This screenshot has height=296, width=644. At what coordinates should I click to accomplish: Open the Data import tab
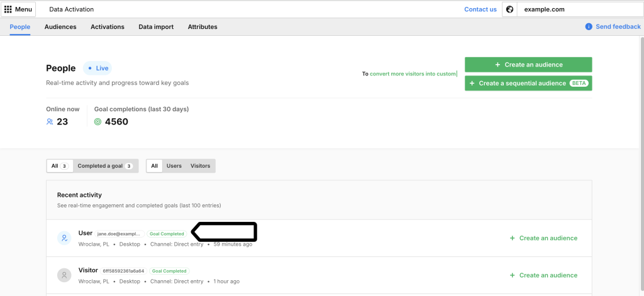pos(156,27)
